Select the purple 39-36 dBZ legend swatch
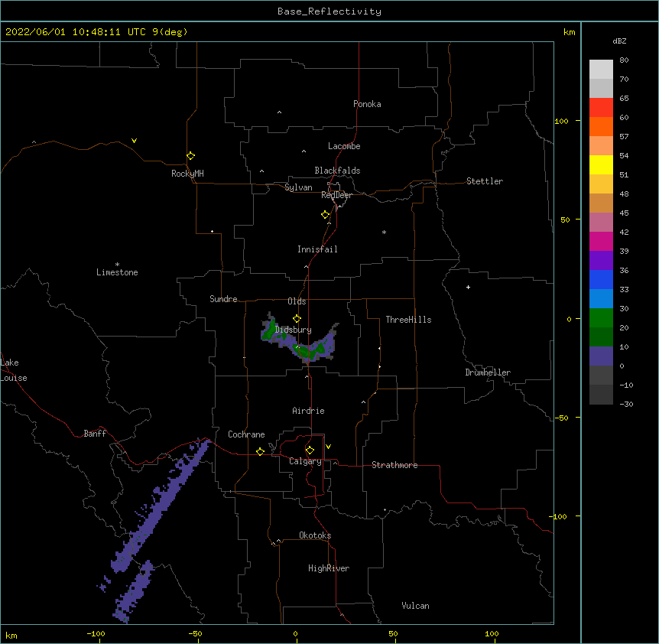The height and width of the screenshot is (644, 659). (601, 261)
